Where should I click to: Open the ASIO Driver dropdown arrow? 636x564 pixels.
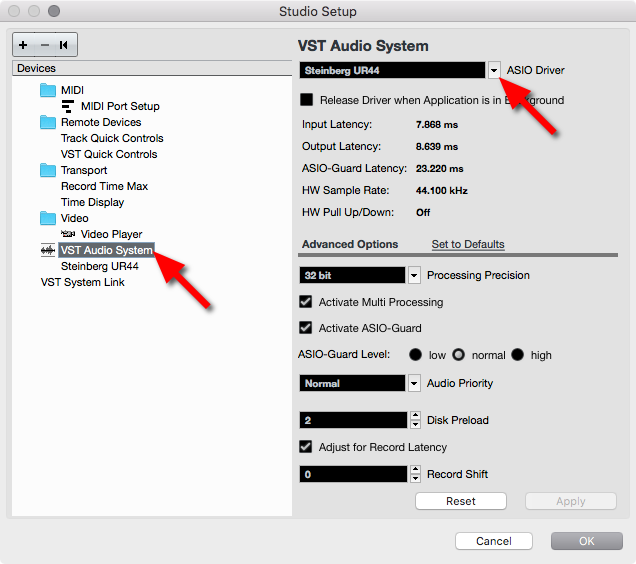point(494,70)
